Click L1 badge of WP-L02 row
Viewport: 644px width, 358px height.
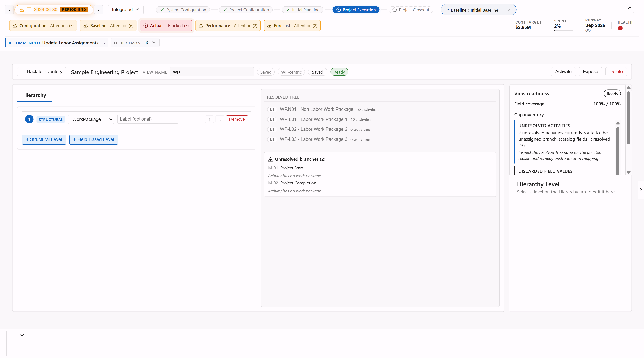click(272, 129)
